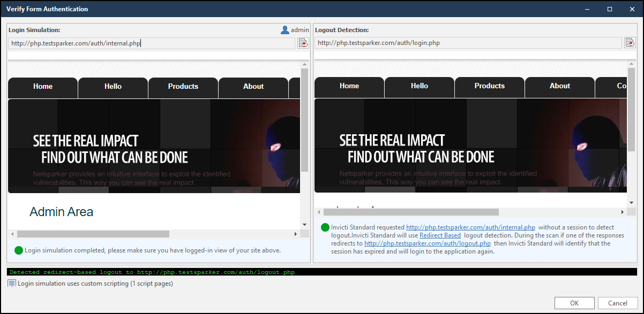Select the Products tab in the Login Simulation preview

(x=183, y=86)
